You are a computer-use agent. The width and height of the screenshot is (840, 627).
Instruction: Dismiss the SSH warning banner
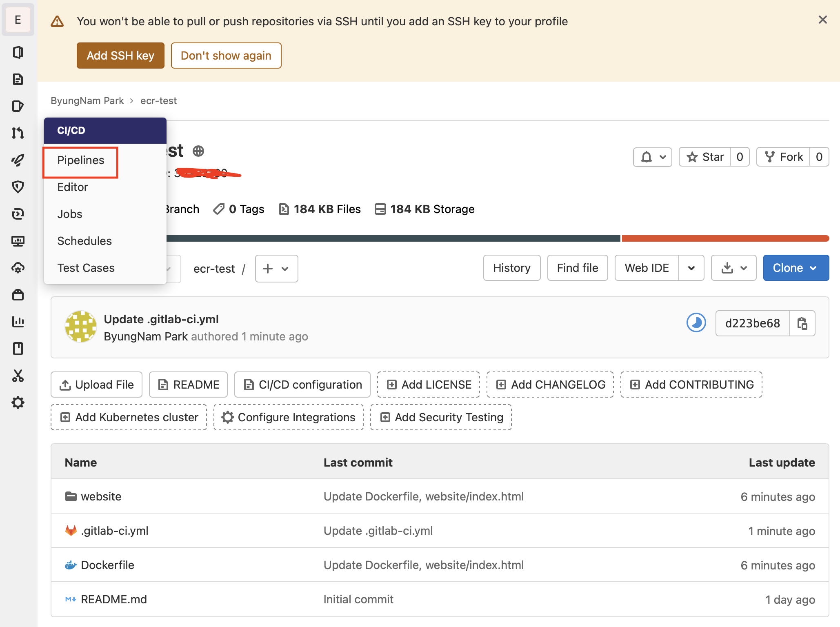coord(822,20)
